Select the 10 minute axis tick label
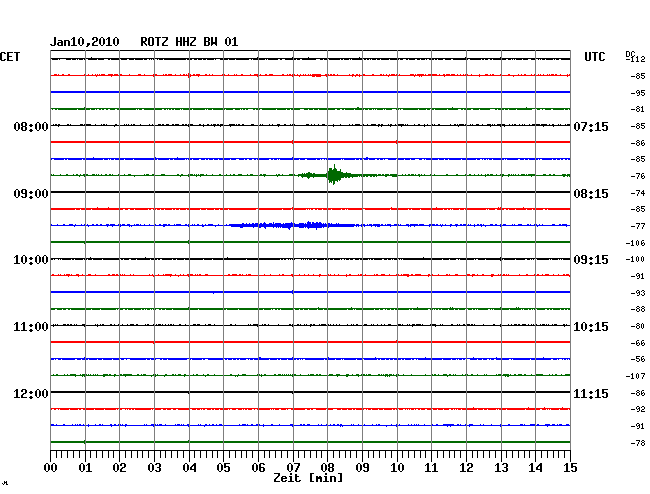 click(397, 468)
